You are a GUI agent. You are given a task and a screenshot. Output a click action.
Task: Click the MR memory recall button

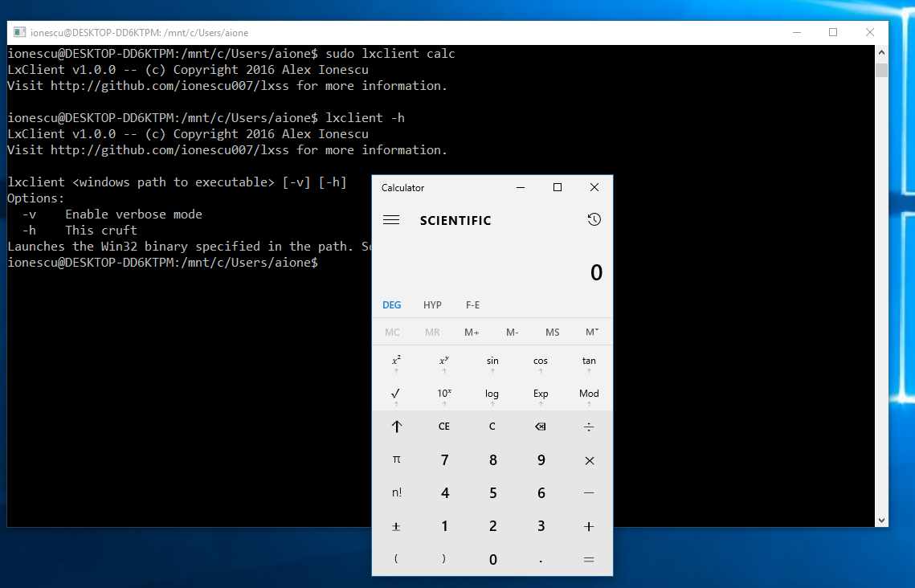(x=432, y=332)
